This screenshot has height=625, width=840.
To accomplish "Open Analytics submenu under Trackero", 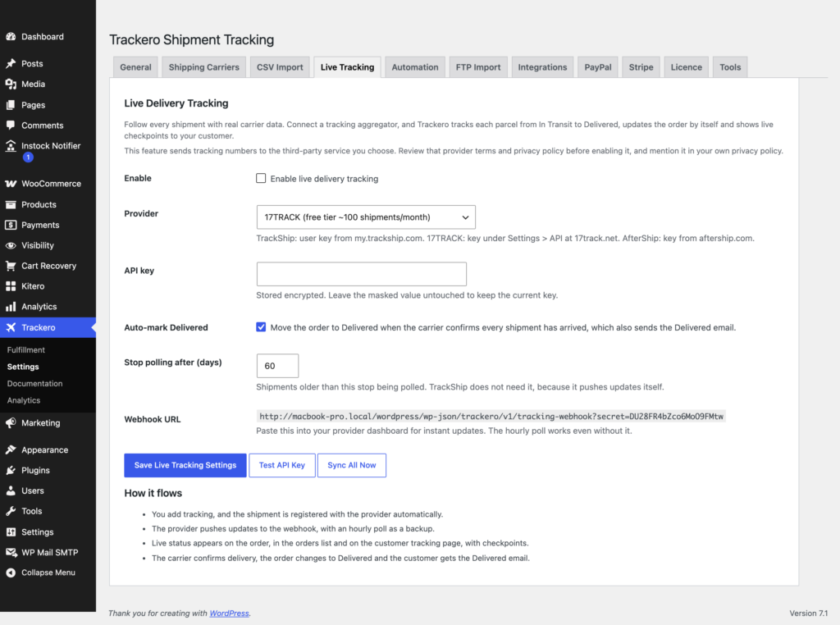I will tap(24, 400).
